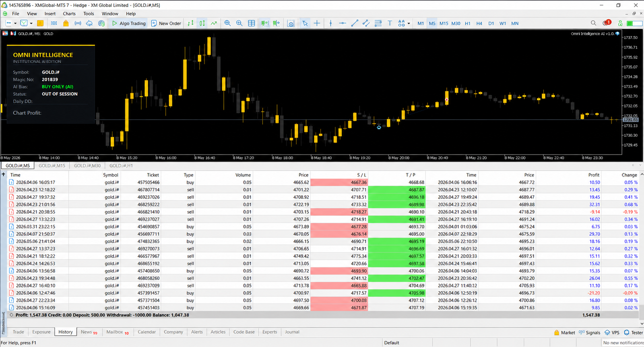Open the News tab
Screen dimensions: 644x347
click(x=89, y=332)
